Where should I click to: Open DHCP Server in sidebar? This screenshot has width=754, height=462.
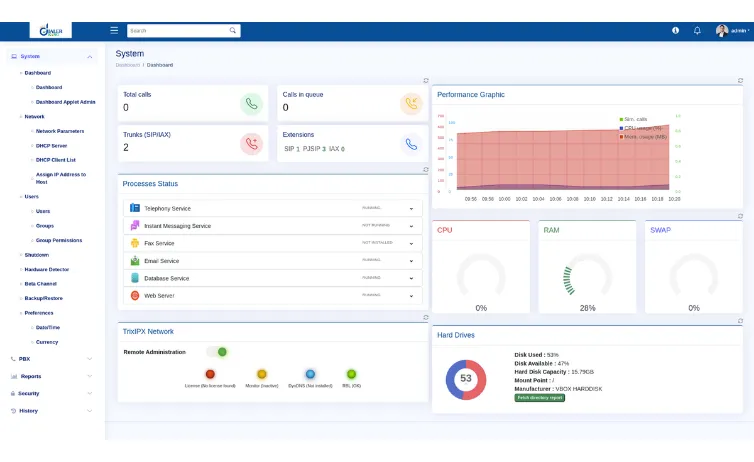[x=51, y=146]
